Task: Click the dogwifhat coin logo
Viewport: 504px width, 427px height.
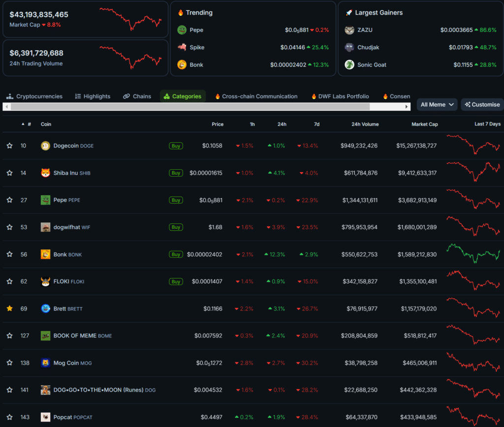Action: coord(45,227)
